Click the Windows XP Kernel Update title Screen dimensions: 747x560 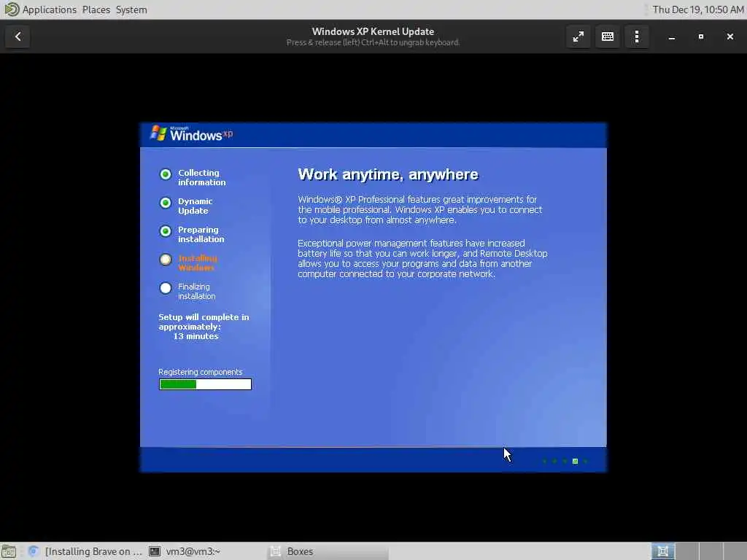[373, 31]
